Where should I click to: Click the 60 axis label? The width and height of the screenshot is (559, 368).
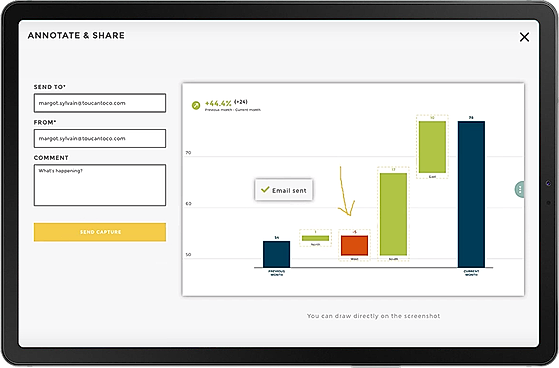click(x=188, y=204)
